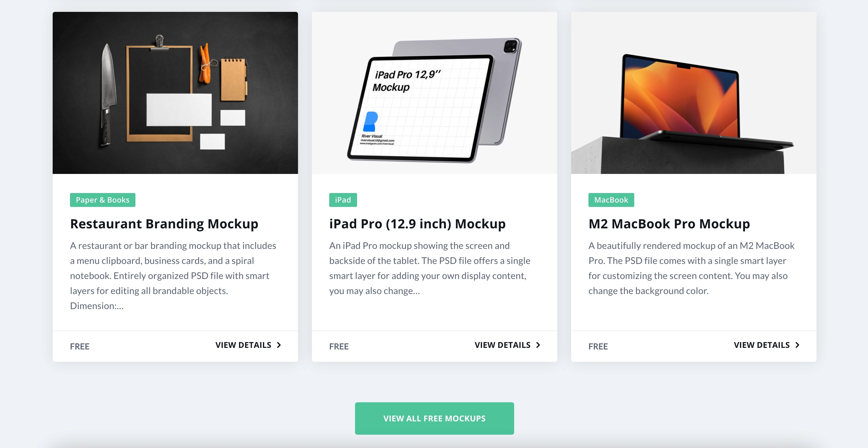Open the iPad Pro (12.9 inch) Mockup title
Image resolution: width=868 pixels, height=448 pixels.
[x=417, y=224]
